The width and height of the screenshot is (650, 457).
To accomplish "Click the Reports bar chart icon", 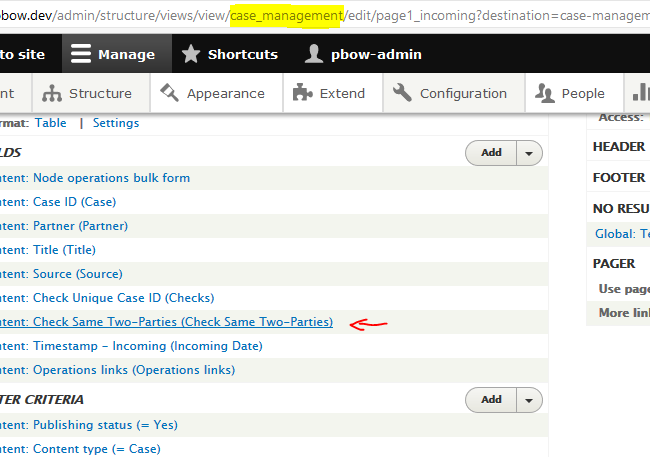I will coord(641,92).
